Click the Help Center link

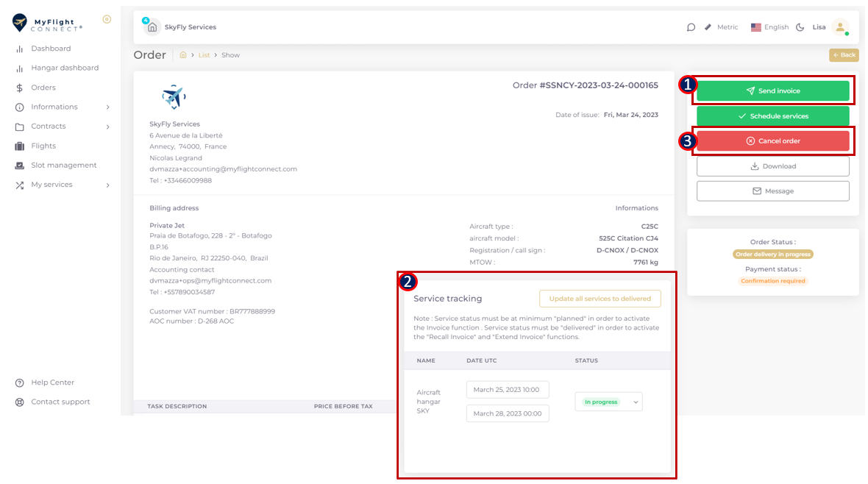coord(52,382)
